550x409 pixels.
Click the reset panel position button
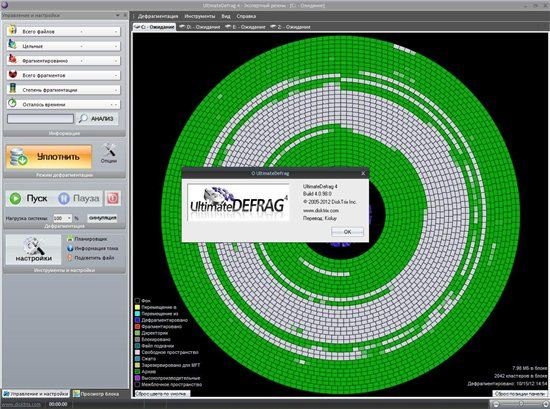pos(520,394)
